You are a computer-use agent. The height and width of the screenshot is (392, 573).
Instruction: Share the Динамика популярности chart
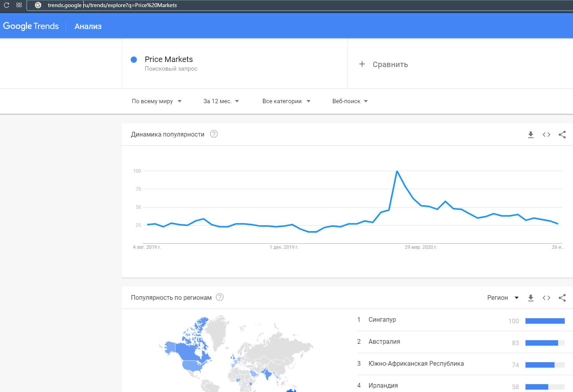[562, 135]
